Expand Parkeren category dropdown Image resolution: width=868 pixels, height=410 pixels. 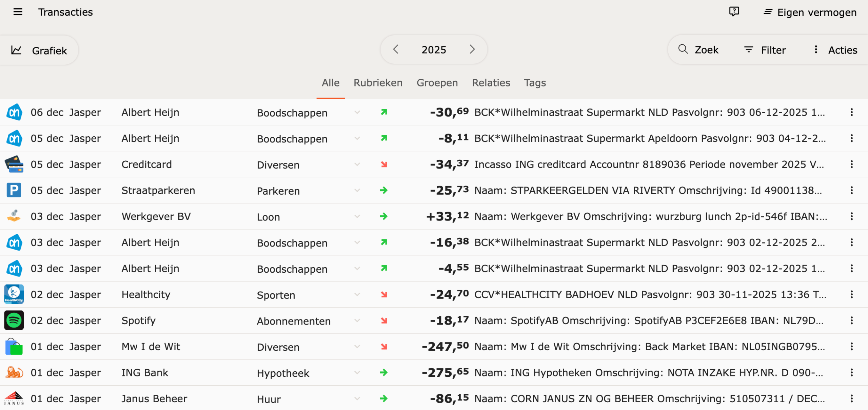point(357,190)
